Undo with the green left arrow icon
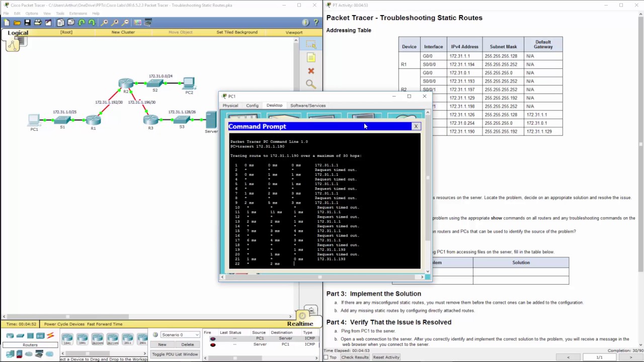 tap(82, 23)
